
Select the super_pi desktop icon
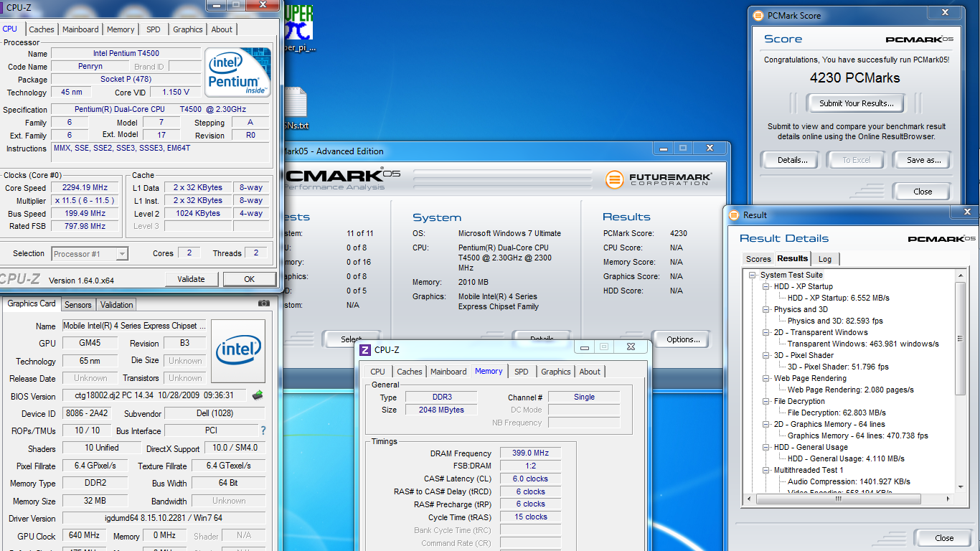point(298,29)
